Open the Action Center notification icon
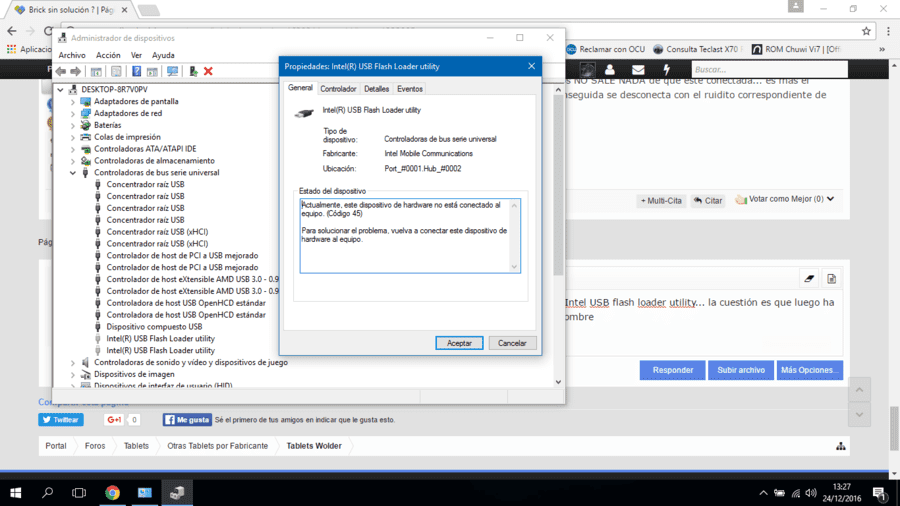The width and height of the screenshot is (900, 506). point(879,493)
